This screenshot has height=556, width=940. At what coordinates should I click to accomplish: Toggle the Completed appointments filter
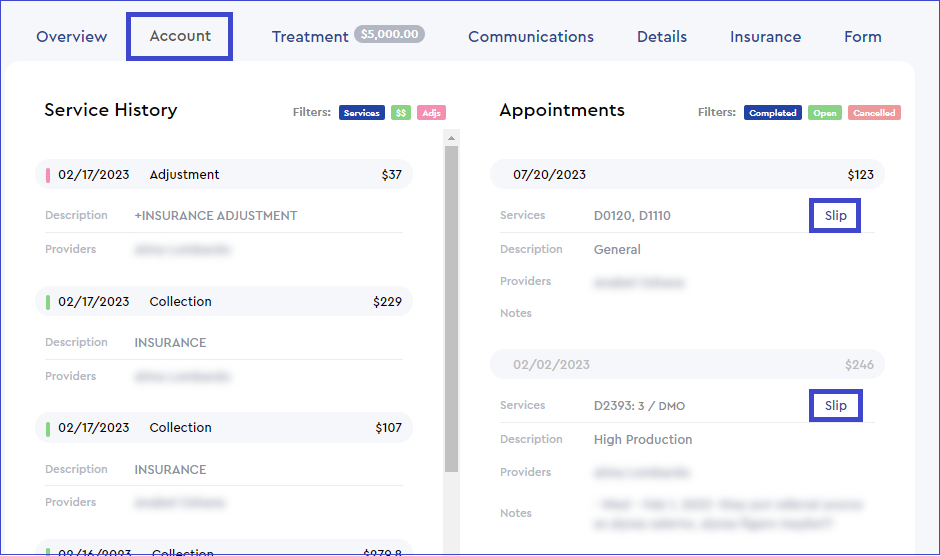pos(772,113)
